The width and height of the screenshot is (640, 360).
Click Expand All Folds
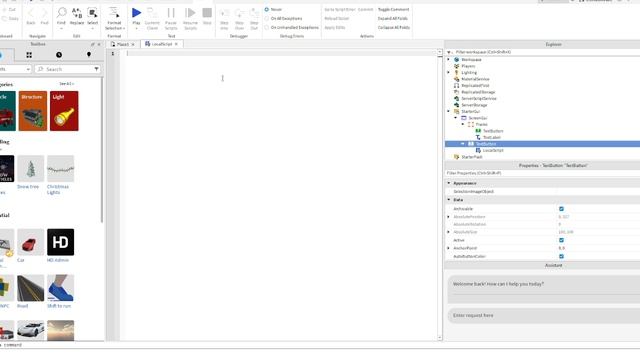click(x=393, y=19)
